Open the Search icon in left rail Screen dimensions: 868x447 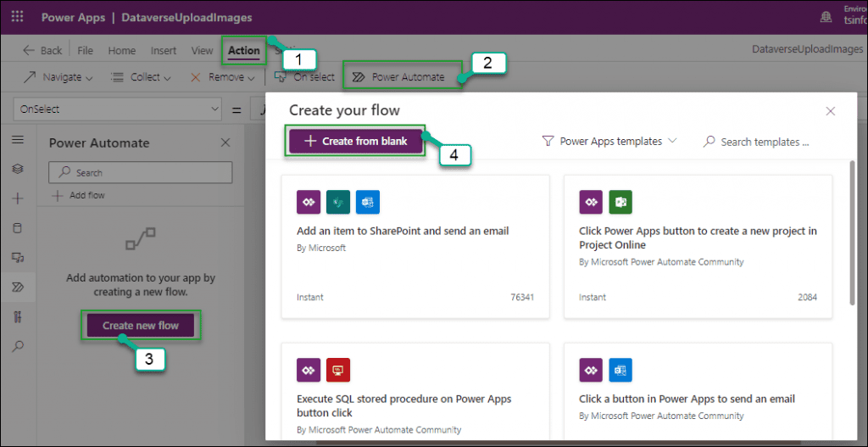click(x=18, y=346)
